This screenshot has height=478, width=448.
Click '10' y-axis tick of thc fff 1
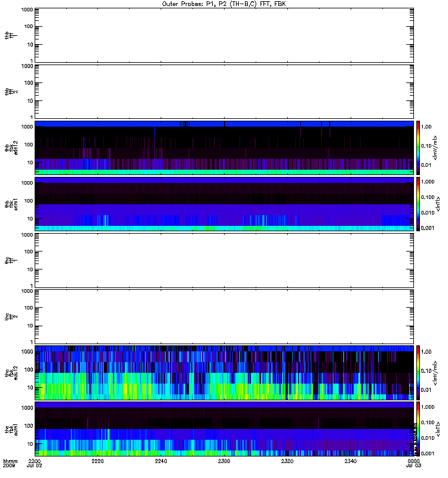click(30, 269)
